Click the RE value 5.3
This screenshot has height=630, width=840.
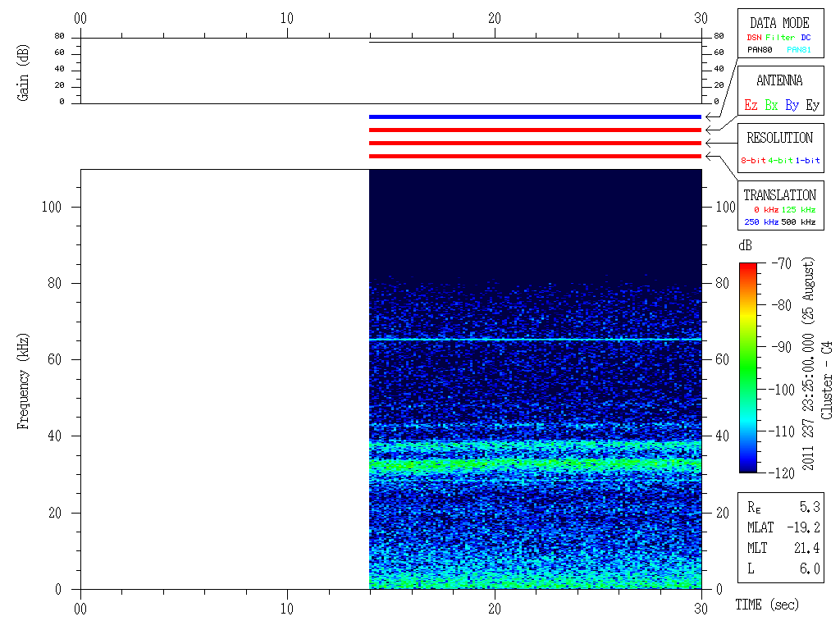tap(810, 507)
